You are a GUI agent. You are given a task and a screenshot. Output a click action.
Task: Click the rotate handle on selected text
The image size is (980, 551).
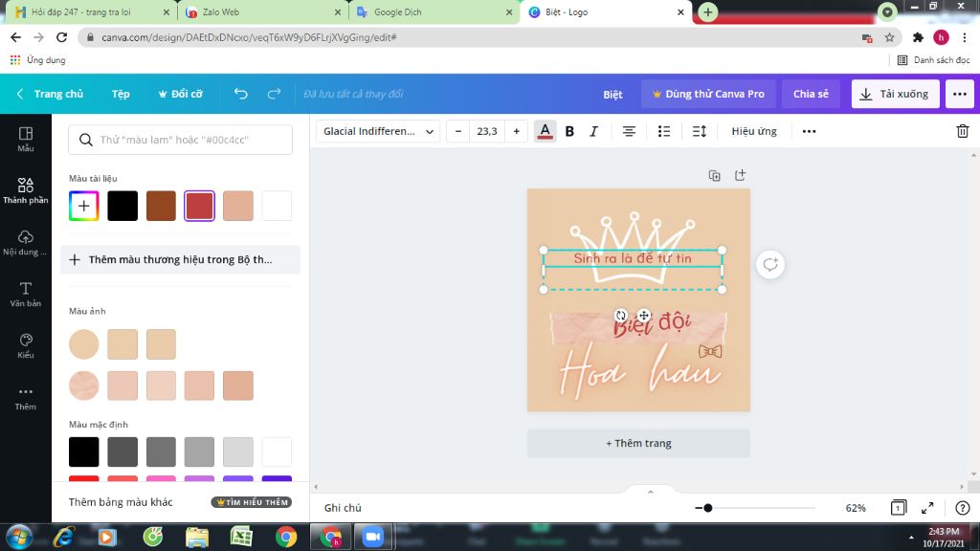[620, 316]
